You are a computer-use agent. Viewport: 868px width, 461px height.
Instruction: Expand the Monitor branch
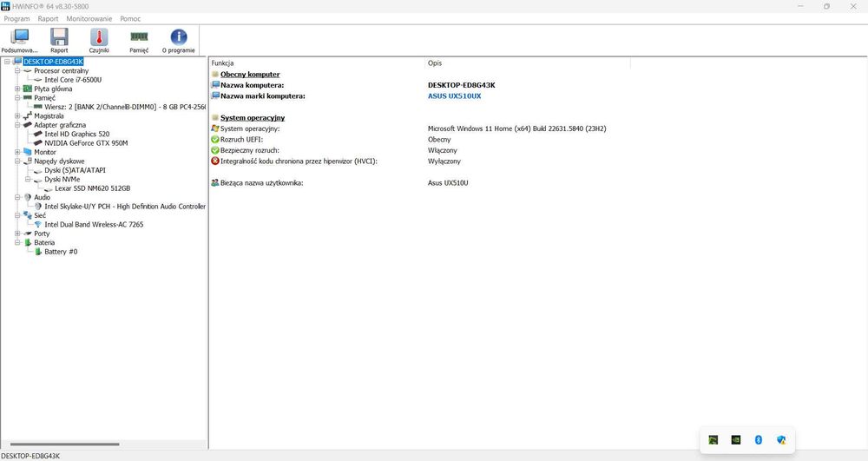17,152
